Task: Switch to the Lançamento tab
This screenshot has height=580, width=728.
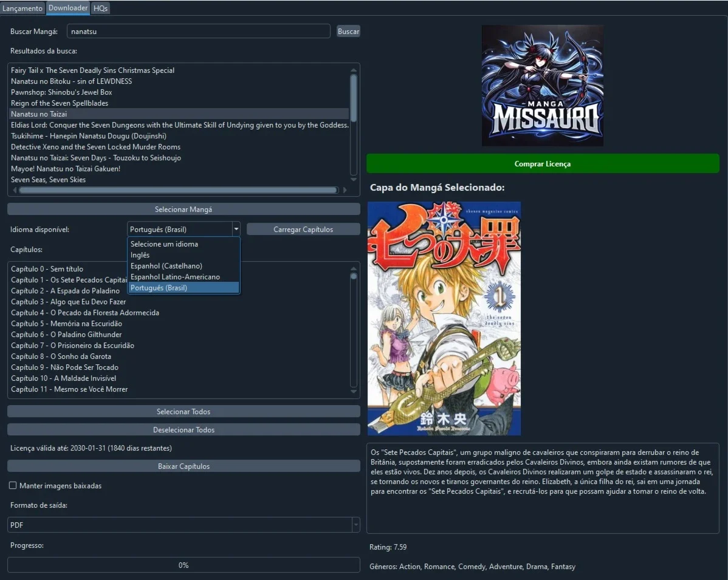Action: pos(22,9)
